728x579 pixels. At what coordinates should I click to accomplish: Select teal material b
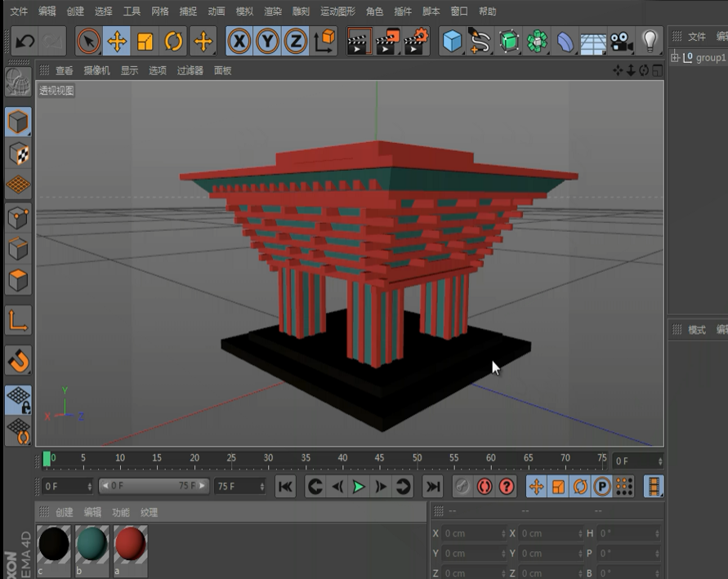pos(92,550)
